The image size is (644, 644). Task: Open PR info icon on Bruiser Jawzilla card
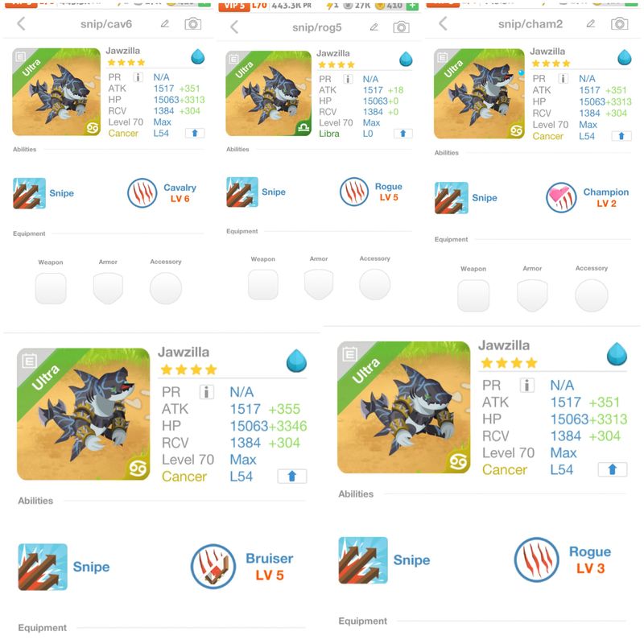tap(207, 392)
